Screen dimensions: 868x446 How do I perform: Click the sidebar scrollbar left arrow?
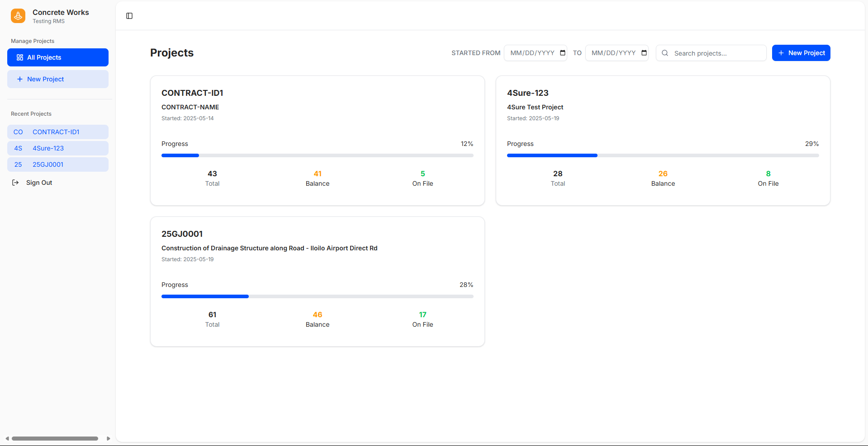coord(7,438)
